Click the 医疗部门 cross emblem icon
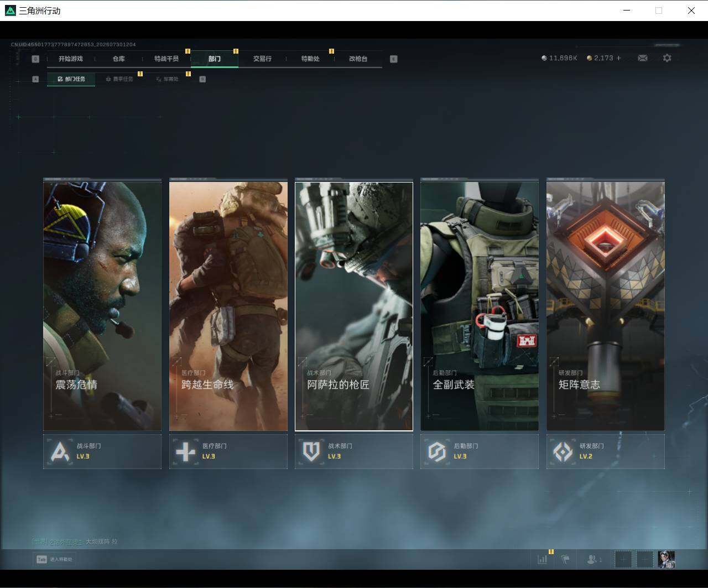This screenshot has width=708, height=588. tap(185, 451)
